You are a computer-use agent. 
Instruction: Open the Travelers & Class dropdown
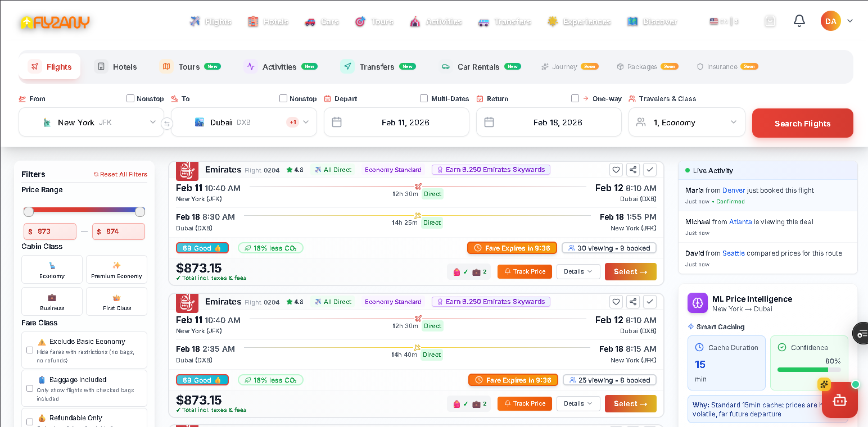pos(686,122)
